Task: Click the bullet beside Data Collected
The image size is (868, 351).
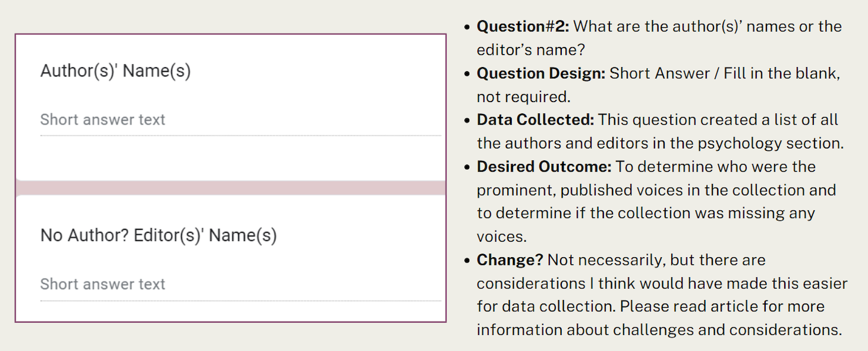Action: [x=467, y=121]
